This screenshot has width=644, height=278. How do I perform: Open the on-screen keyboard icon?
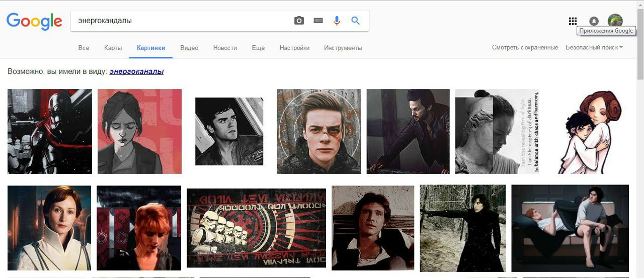(318, 21)
